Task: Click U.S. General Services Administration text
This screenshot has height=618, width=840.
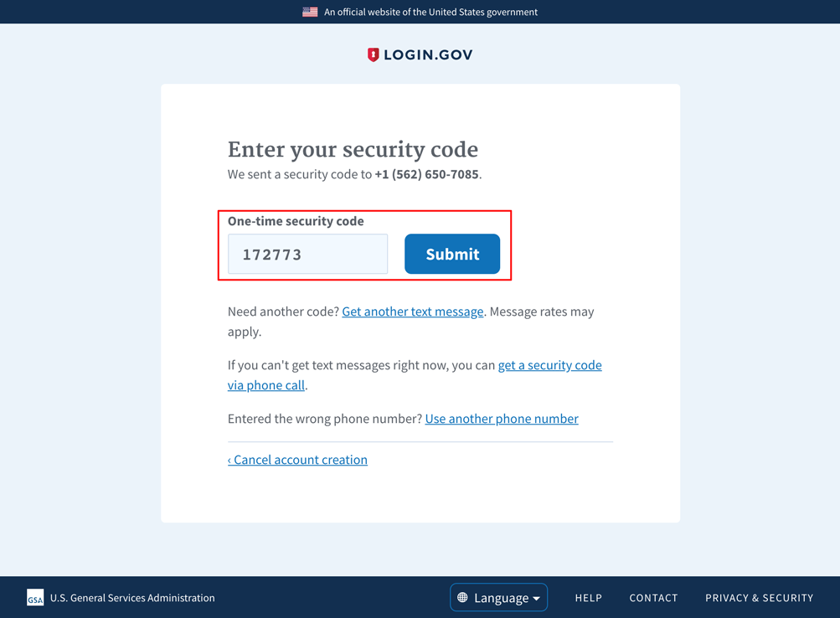Action: coord(132,598)
